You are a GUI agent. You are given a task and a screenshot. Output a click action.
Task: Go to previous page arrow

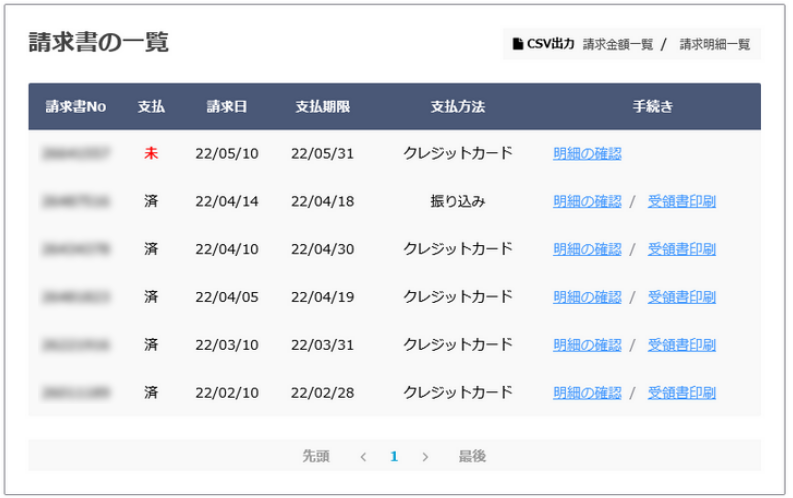tap(363, 457)
